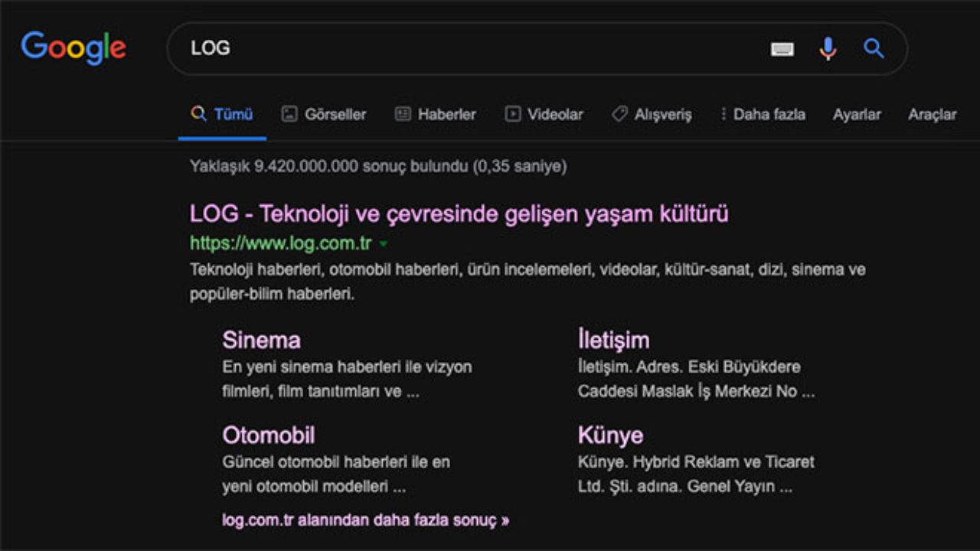The image size is (980, 551).
Task: Select the Tümü tab
Action: click(222, 114)
